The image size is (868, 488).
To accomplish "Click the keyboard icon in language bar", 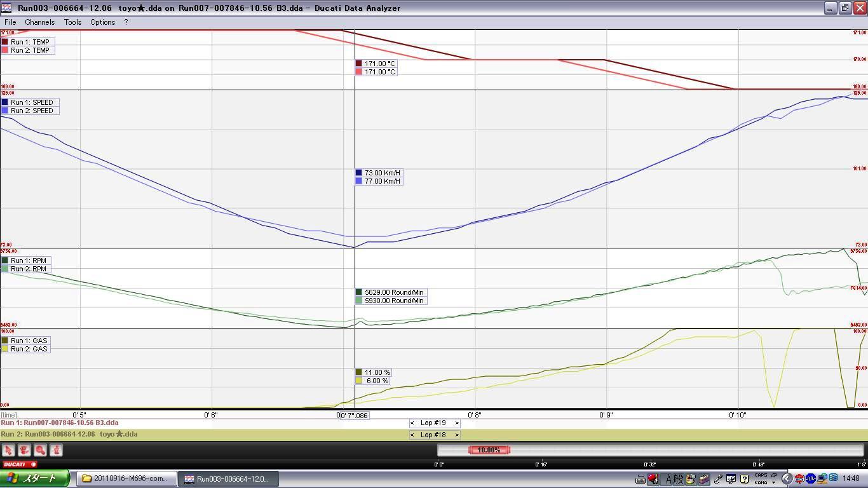I will [x=641, y=479].
